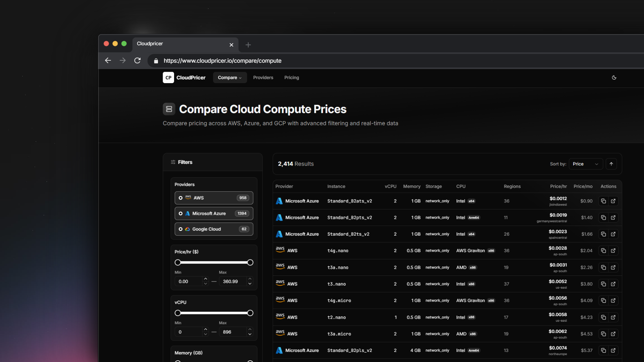This screenshot has width=644, height=362.
Task: Click the AWS filter count badge 958
Action: pos(243,198)
